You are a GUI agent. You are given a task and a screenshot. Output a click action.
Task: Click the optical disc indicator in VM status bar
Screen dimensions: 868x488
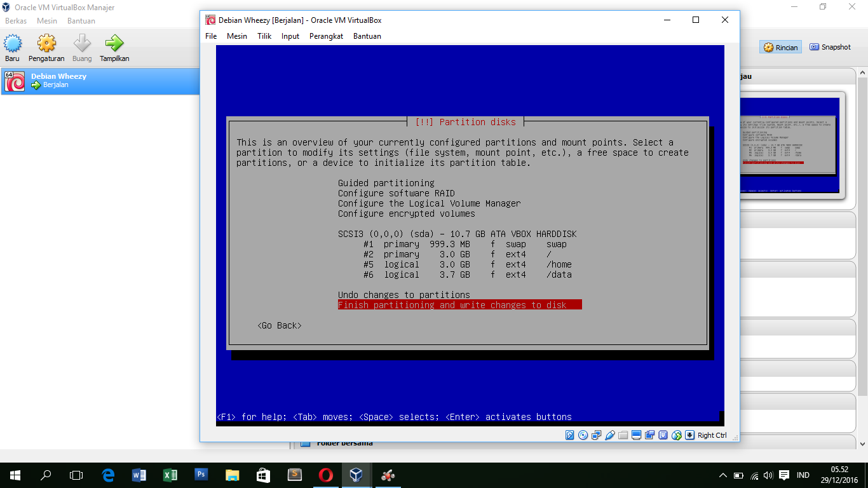click(583, 435)
